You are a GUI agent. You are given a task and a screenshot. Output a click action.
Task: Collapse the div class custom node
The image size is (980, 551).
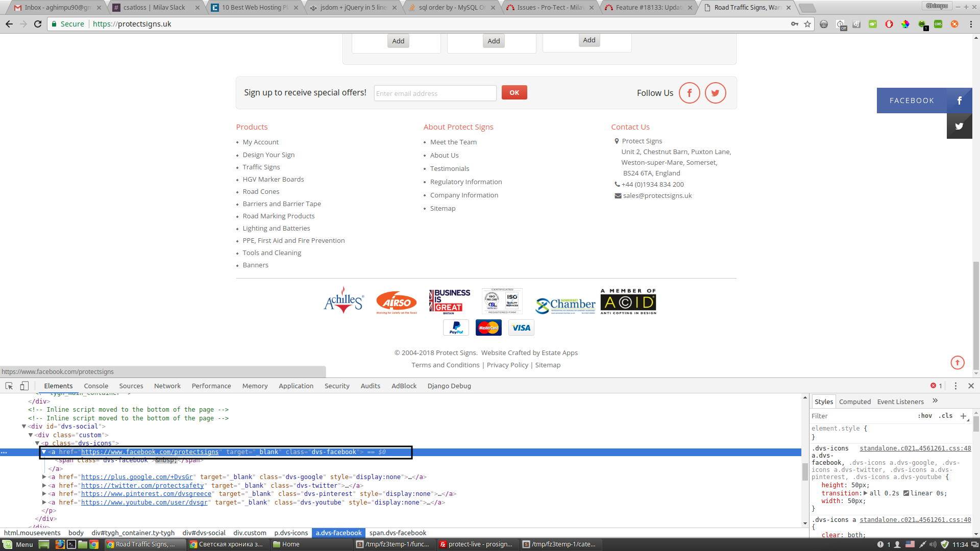pyautogui.click(x=31, y=435)
